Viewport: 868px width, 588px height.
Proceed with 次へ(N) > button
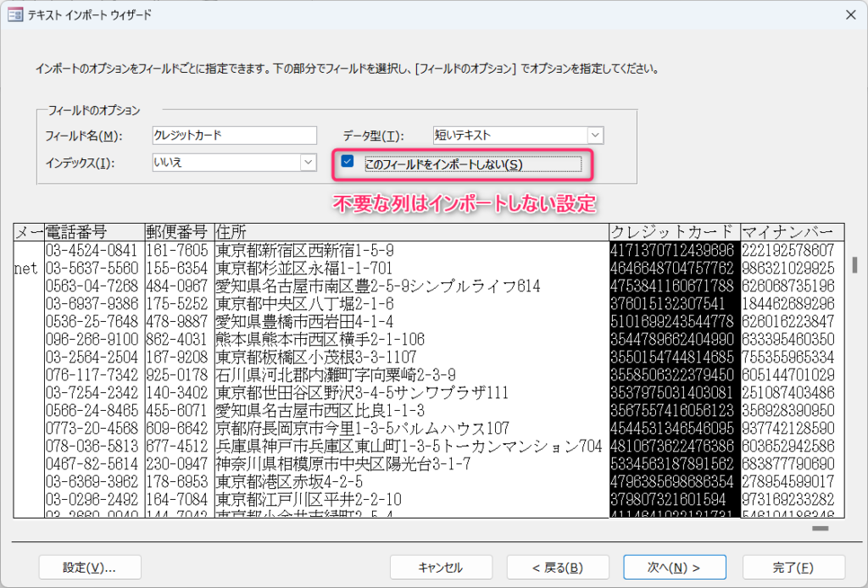point(674,568)
